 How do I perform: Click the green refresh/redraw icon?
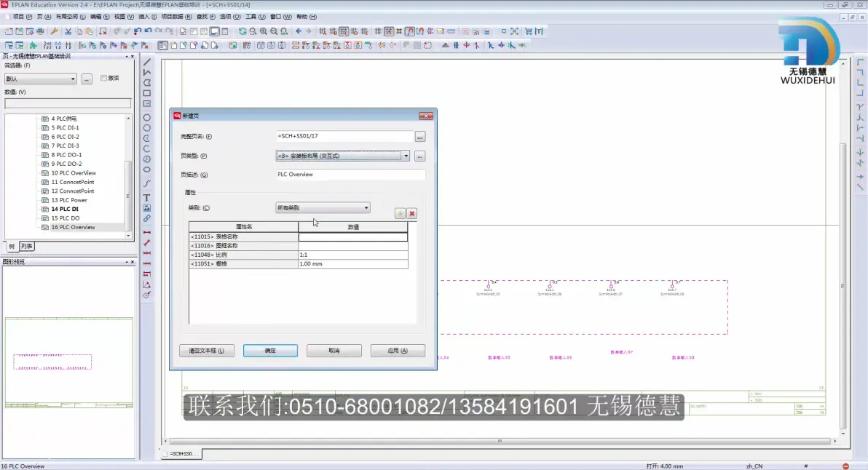[242, 31]
